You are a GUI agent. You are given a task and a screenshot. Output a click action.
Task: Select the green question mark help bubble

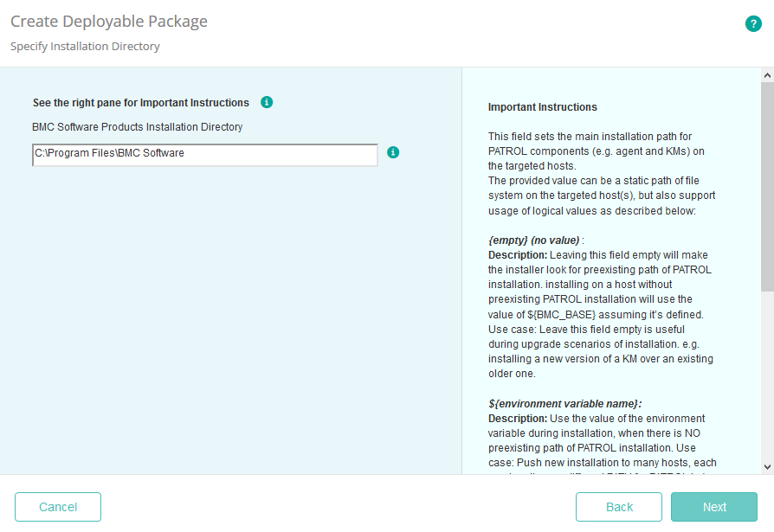(753, 23)
